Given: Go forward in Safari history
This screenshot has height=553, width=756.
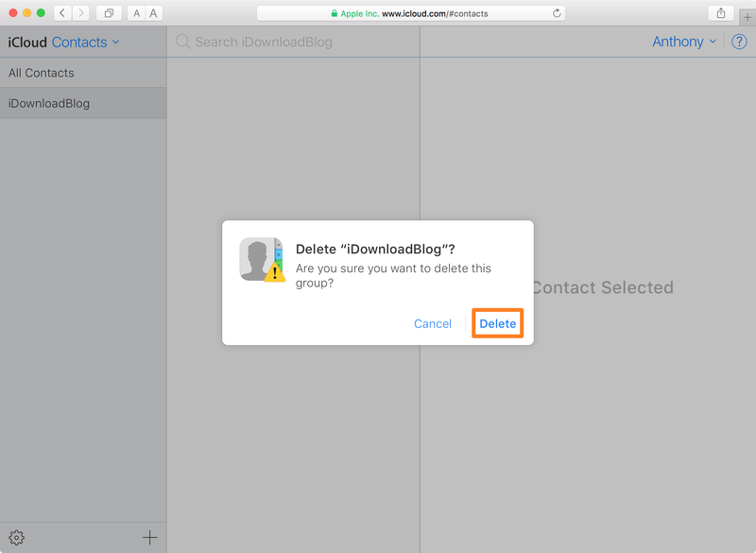Looking at the screenshot, I should click(x=80, y=13).
